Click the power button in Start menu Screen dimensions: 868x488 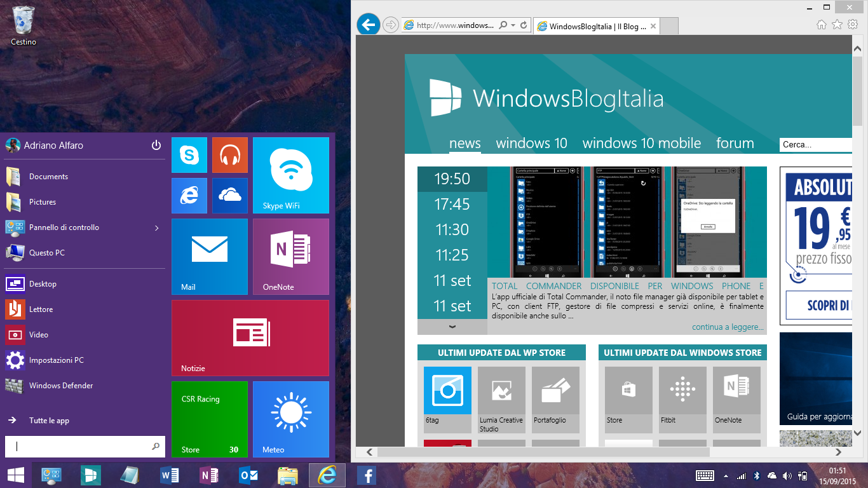[156, 146]
